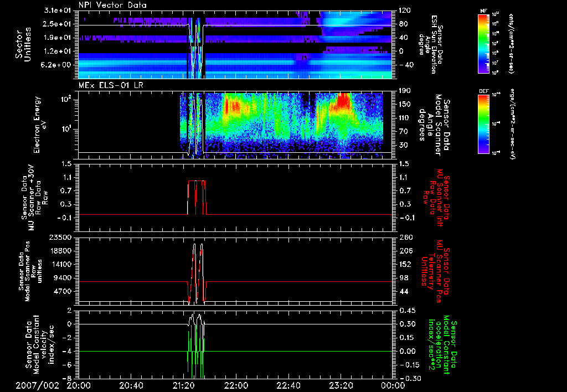
Task: Click the 22:00 time axis label
Action: (x=236, y=384)
